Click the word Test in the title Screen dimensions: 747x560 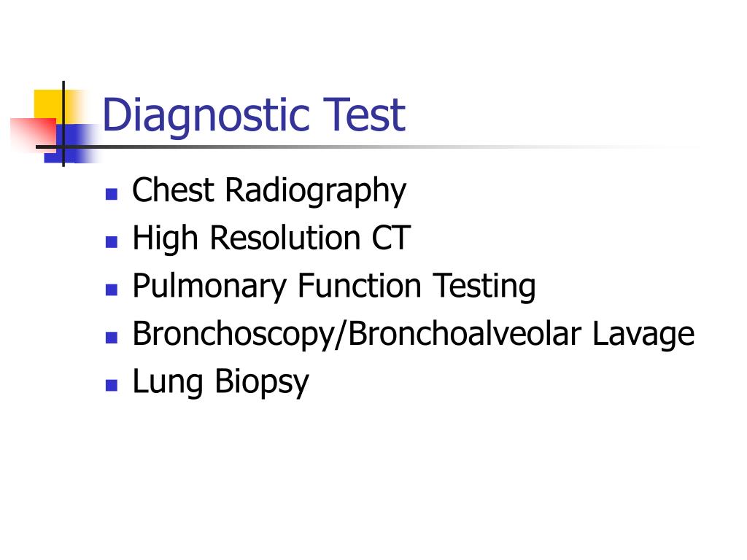[x=363, y=114]
